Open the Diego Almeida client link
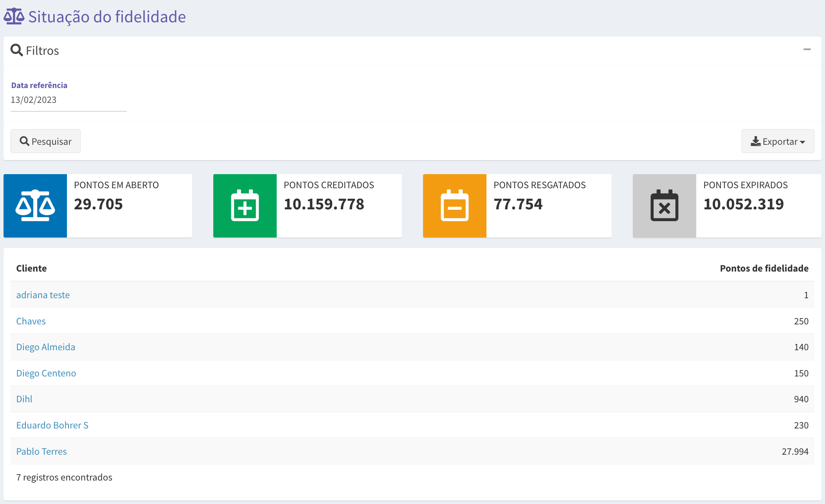The image size is (825, 504). [x=46, y=347]
